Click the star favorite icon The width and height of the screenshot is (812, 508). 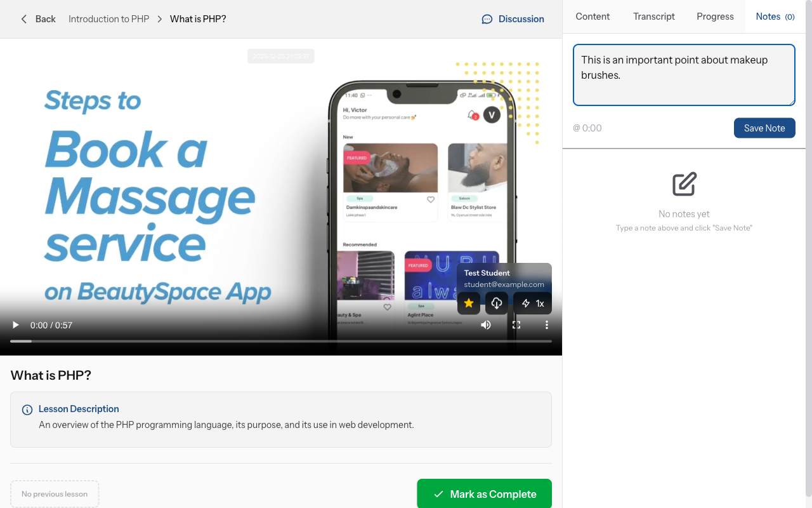[x=469, y=304]
